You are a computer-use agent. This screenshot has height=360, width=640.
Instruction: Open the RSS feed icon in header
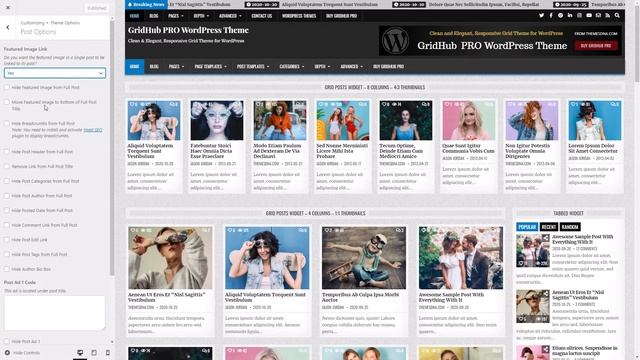607,16
